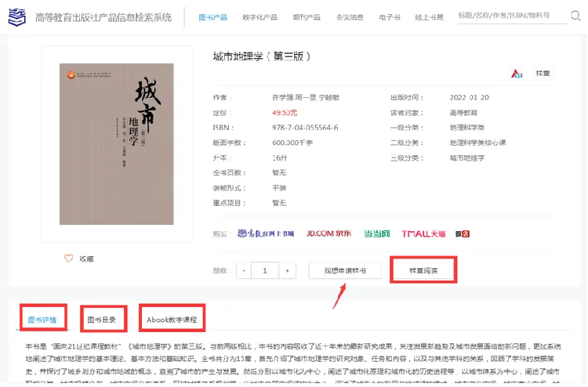
Task: Click 我想申请样书 button
Action: click(345, 270)
